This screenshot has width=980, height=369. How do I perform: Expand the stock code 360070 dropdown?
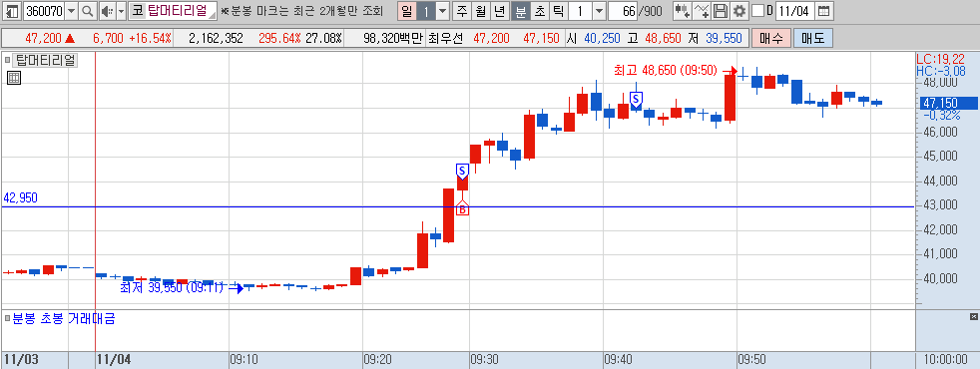71,11
